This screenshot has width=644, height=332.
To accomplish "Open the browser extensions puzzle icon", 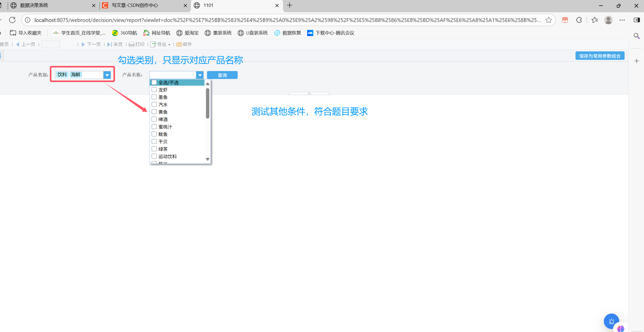I will tap(579, 20).
